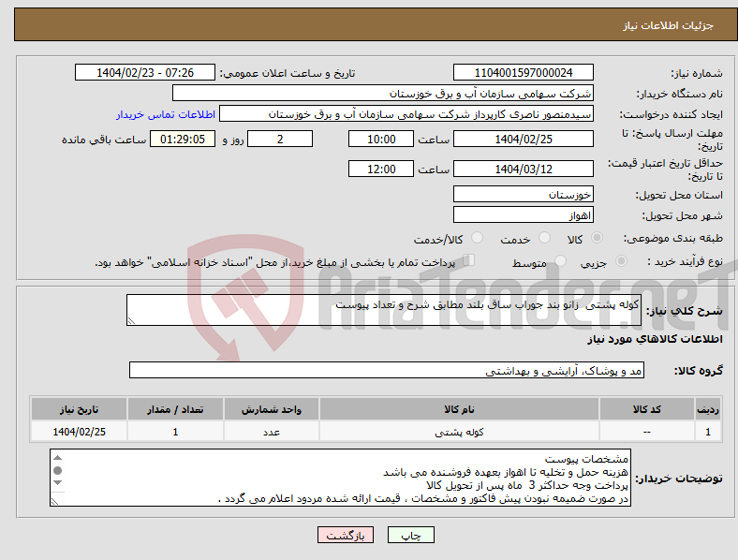Click the تعداد / مقدار column header
The width and height of the screenshot is (738, 560).
pyautogui.click(x=175, y=409)
